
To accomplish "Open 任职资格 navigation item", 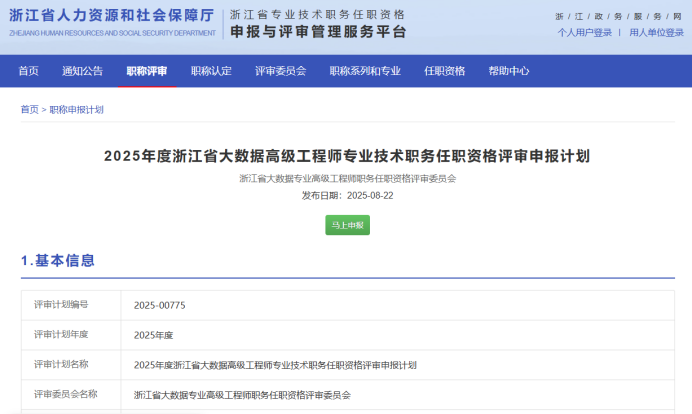I will click(444, 71).
